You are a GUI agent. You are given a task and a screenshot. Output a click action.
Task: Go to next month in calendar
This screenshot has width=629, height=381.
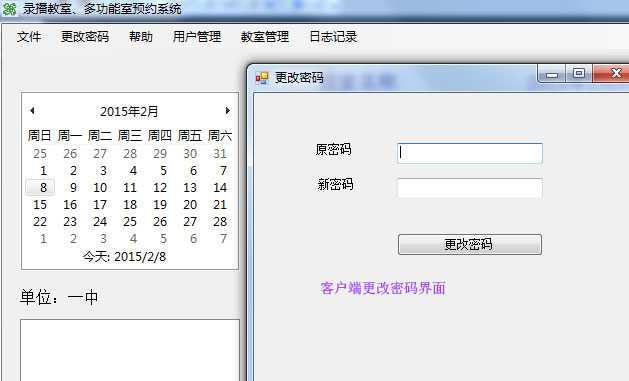coord(227,110)
